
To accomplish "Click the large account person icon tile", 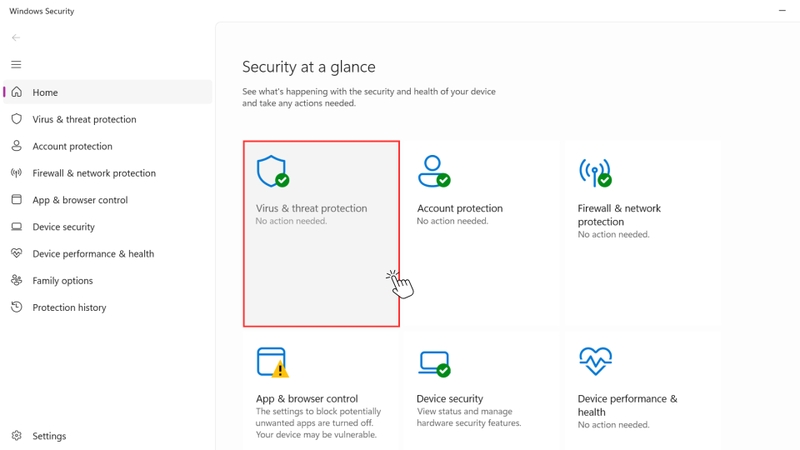I will [x=434, y=171].
